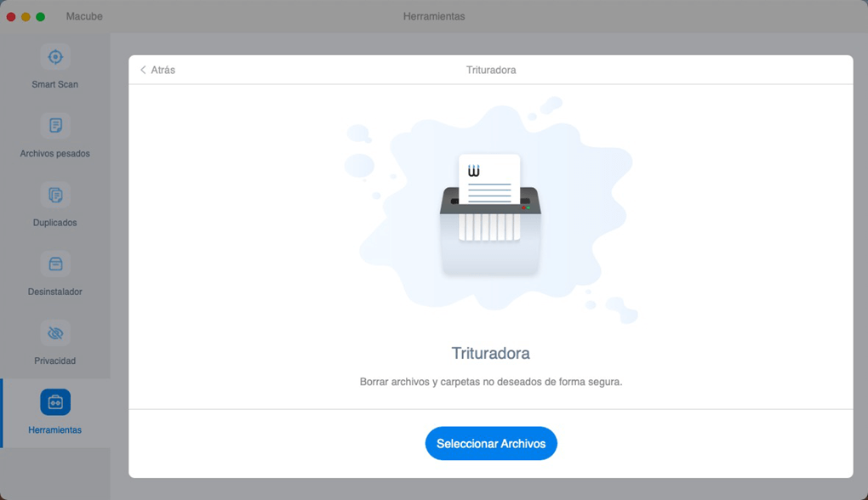Click the Privacidad label

[54, 361]
